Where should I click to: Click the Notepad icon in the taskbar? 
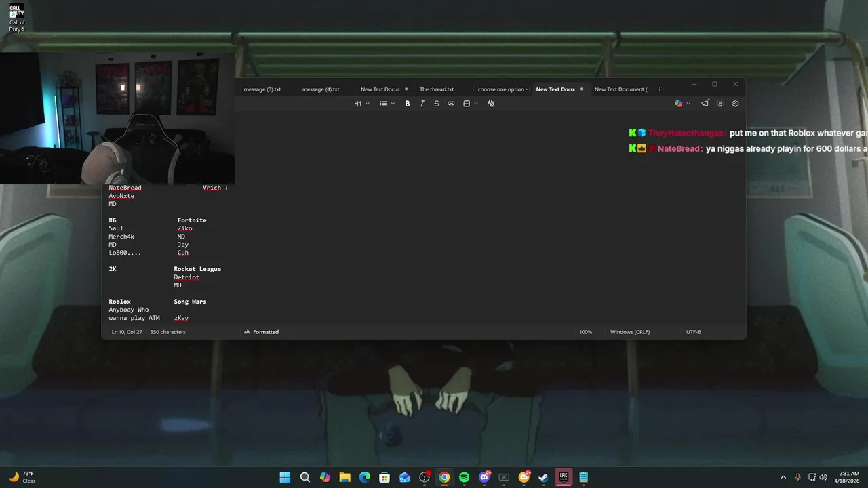tap(583, 477)
